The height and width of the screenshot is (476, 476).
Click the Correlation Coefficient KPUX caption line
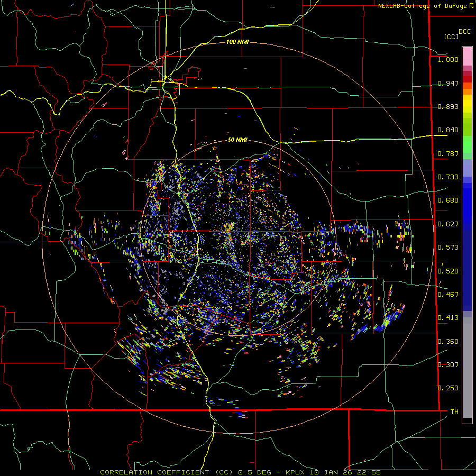pyautogui.click(x=240, y=472)
